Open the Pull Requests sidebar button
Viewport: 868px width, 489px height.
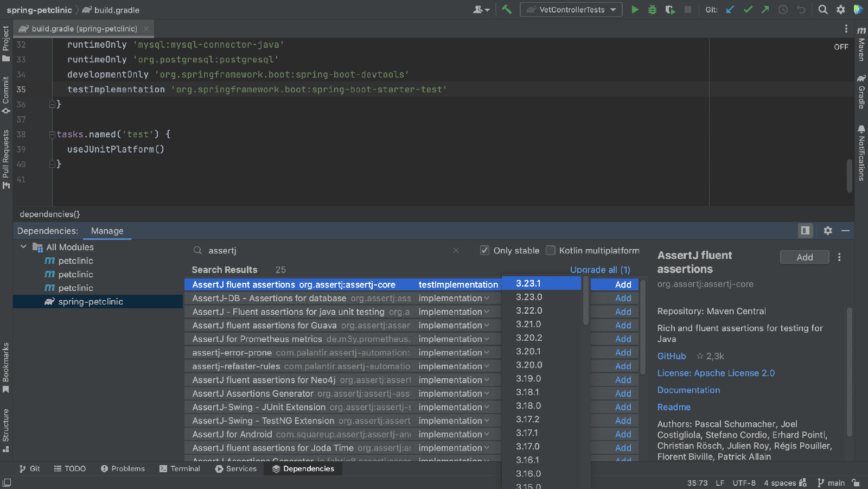[6, 159]
